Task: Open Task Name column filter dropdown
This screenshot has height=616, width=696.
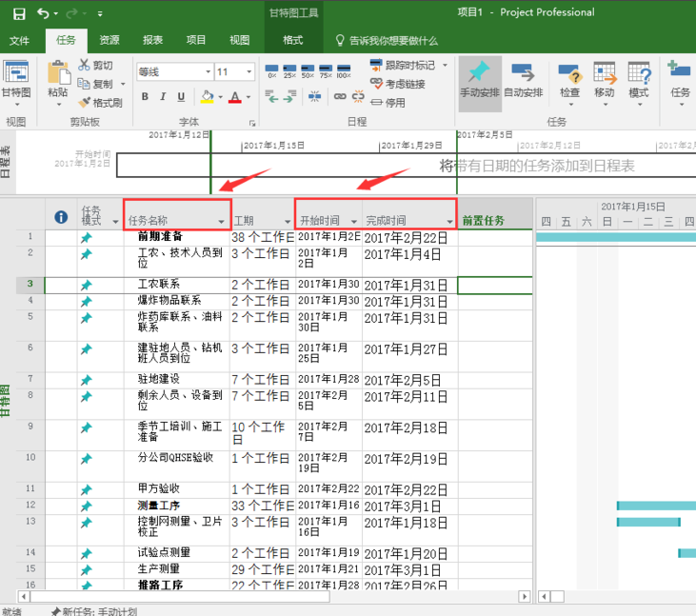Action: click(x=222, y=221)
